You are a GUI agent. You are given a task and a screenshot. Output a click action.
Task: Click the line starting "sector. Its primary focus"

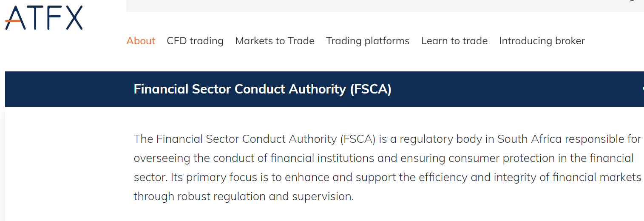click(x=387, y=177)
